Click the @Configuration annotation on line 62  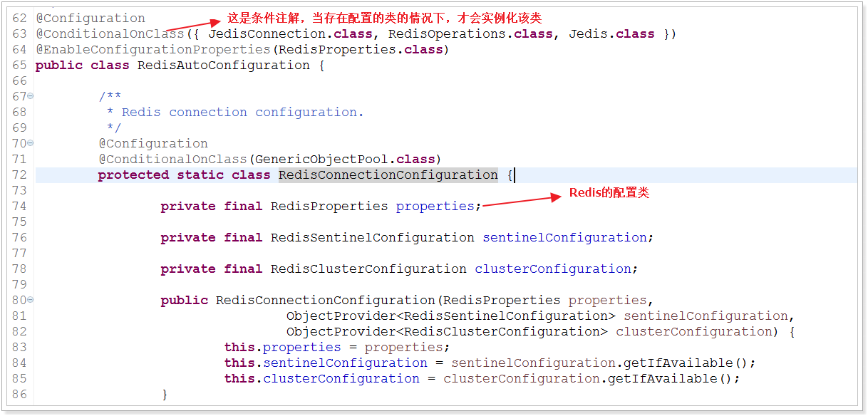click(91, 19)
